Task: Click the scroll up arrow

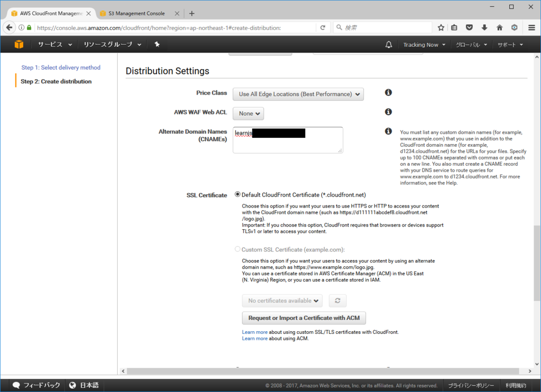Action: coord(537,57)
